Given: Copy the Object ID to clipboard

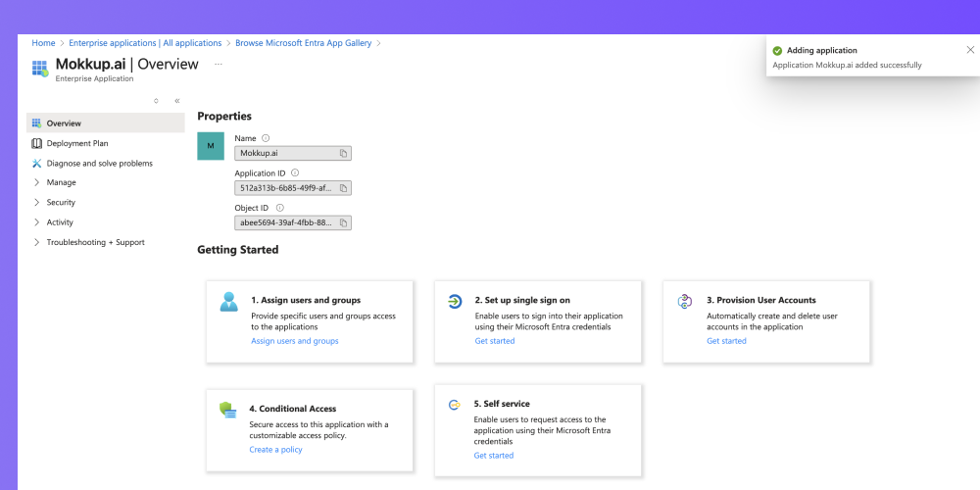Looking at the screenshot, I should pyautogui.click(x=343, y=222).
